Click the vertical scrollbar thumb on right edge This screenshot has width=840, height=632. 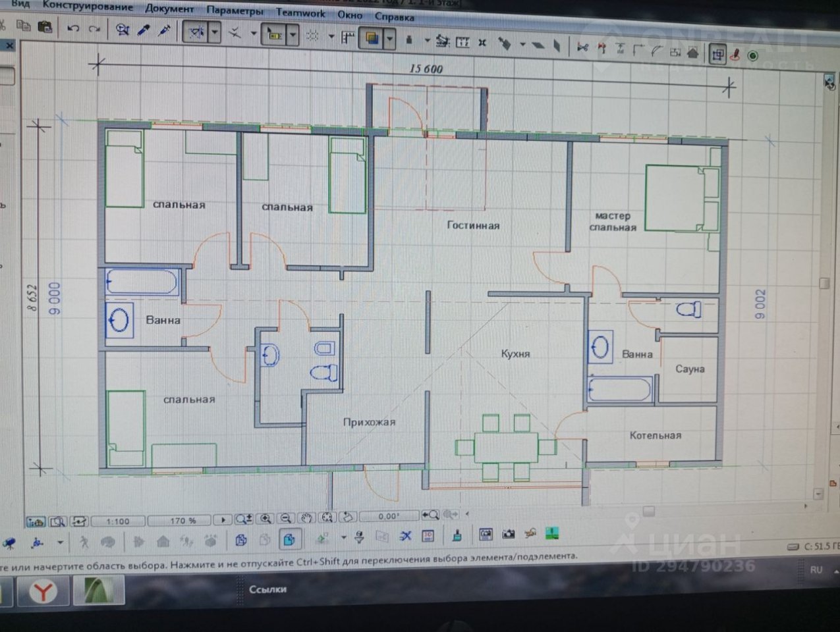pos(824,283)
